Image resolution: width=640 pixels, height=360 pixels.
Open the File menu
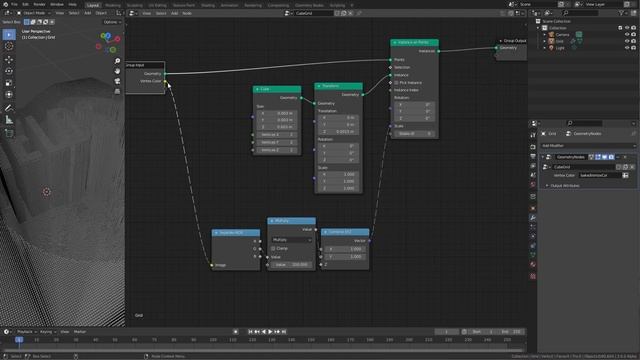[14, 4]
